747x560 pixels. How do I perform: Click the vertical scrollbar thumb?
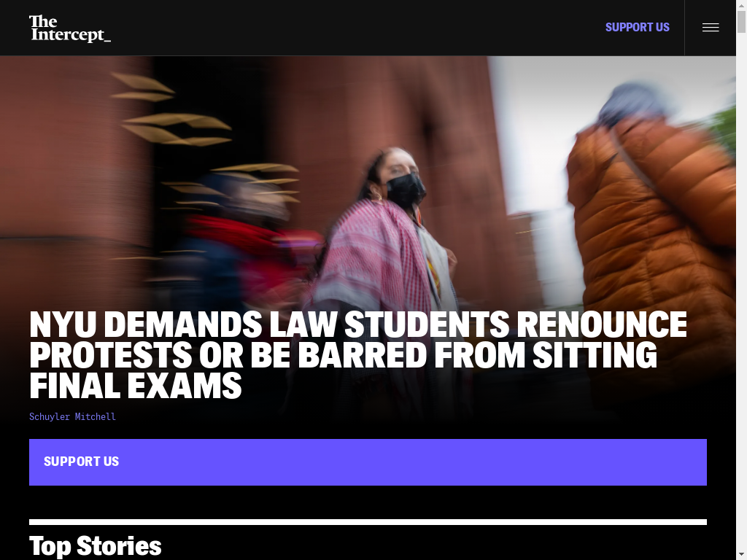[741, 21]
